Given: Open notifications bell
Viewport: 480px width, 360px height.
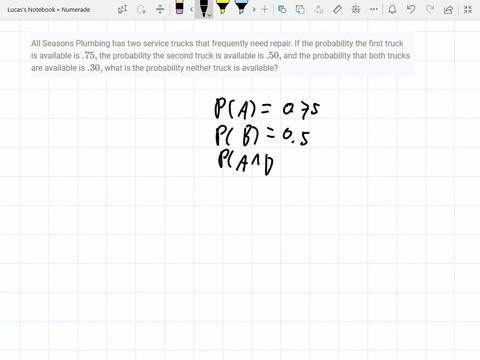Looking at the screenshot, I should coord(392,9).
